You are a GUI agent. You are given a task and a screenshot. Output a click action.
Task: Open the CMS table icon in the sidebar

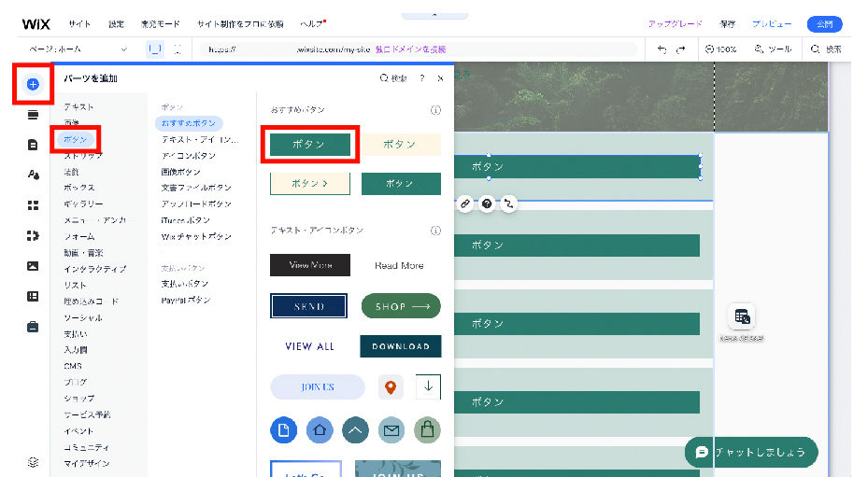click(33, 297)
